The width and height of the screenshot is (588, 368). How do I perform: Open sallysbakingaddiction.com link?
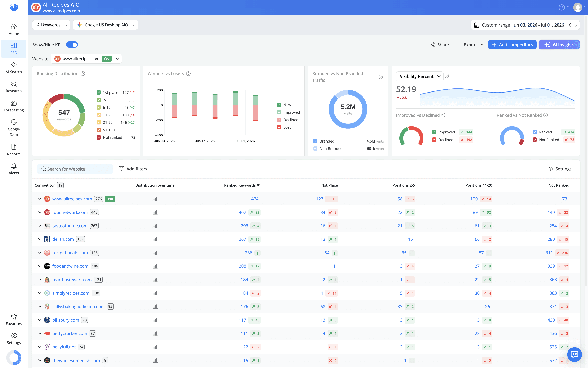pos(78,306)
